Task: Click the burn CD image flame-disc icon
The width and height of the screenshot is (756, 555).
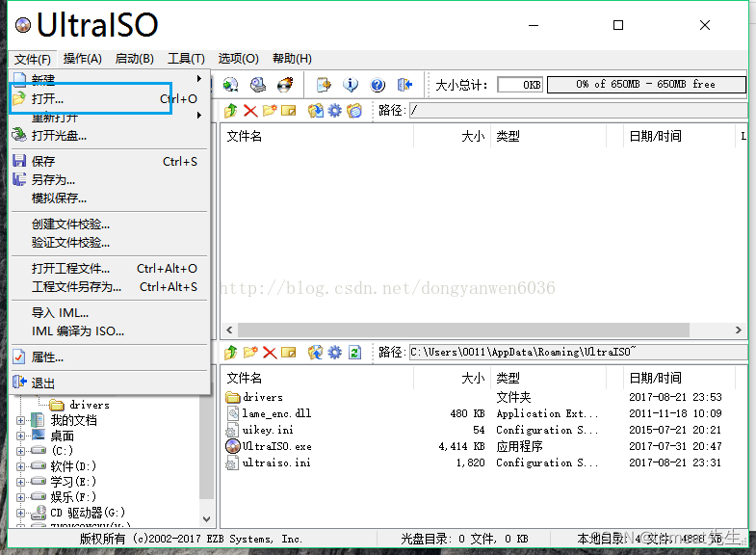Action: click(285, 86)
